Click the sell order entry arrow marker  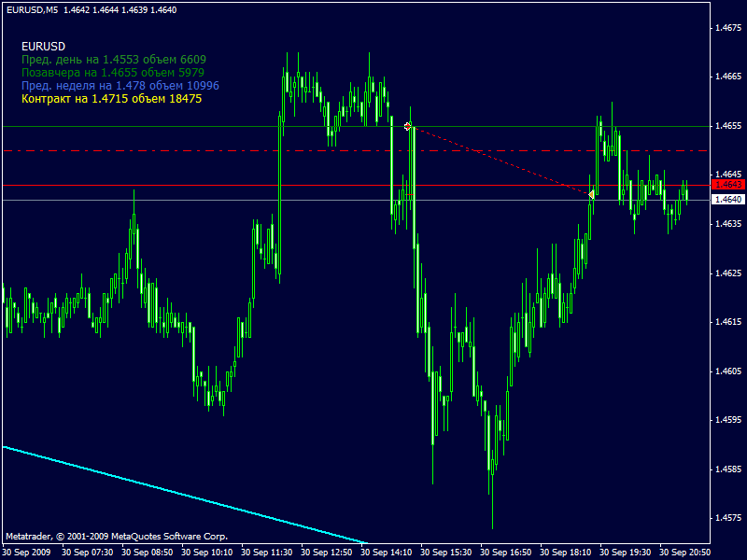click(x=407, y=126)
